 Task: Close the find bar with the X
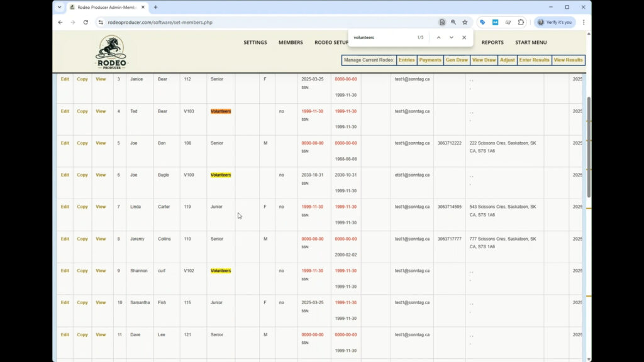click(x=464, y=37)
